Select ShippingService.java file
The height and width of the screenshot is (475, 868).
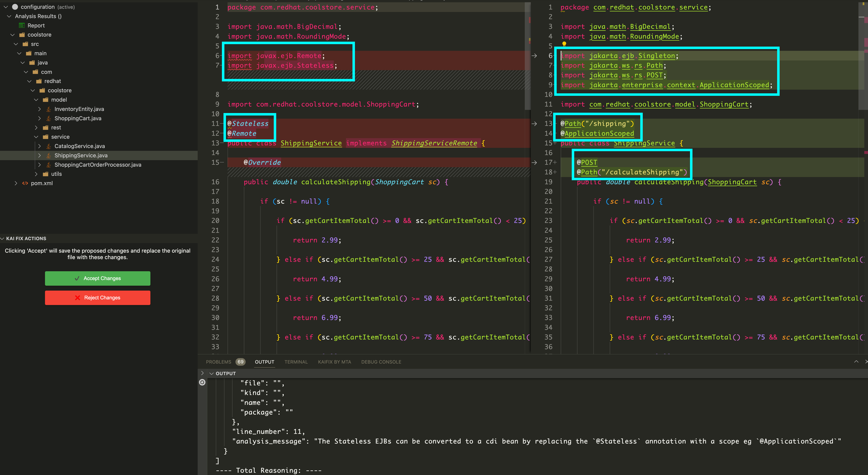coord(81,155)
